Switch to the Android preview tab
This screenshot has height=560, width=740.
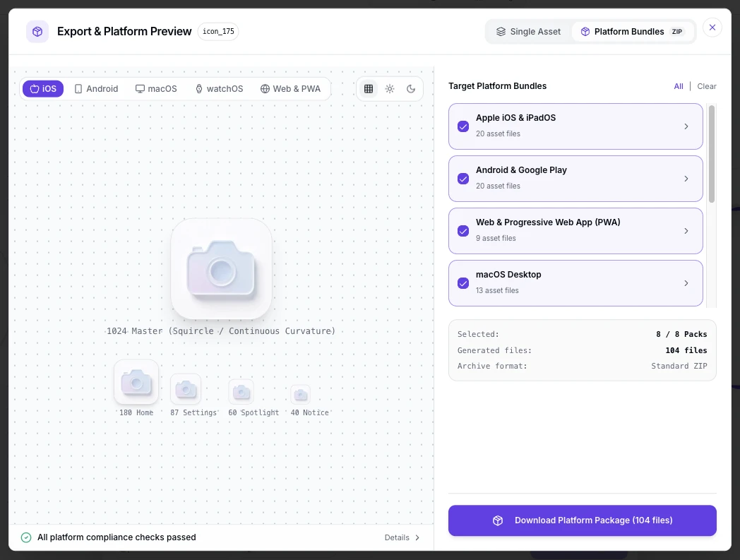pos(96,89)
